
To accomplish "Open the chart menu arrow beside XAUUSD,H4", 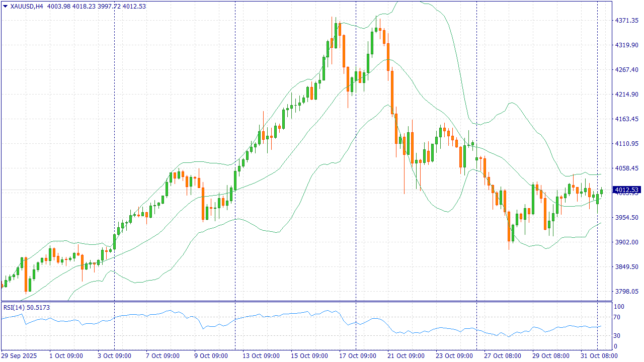I will [6, 6].
